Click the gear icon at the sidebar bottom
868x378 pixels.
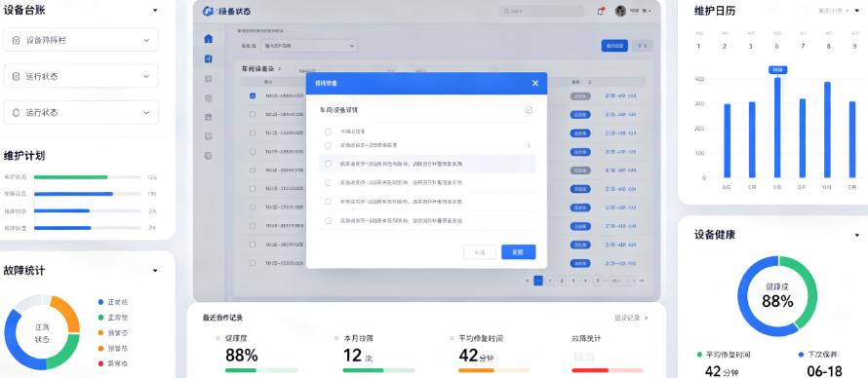coord(208,156)
